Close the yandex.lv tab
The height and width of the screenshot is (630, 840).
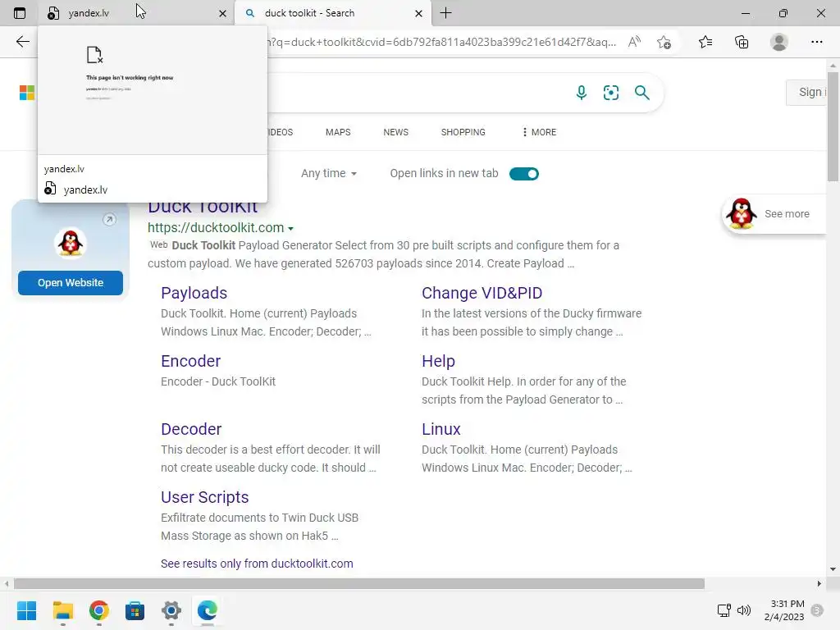[x=222, y=13]
